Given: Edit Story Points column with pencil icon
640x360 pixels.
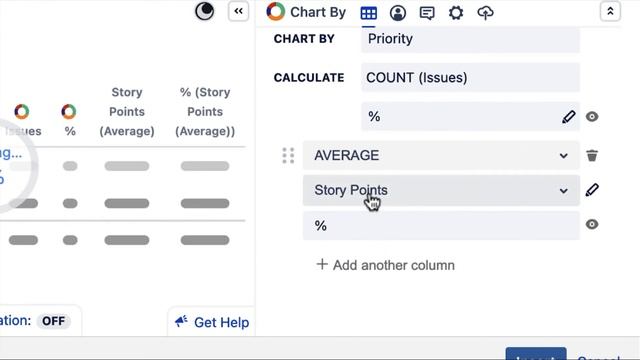Looking at the screenshot, I should point(592,190).
